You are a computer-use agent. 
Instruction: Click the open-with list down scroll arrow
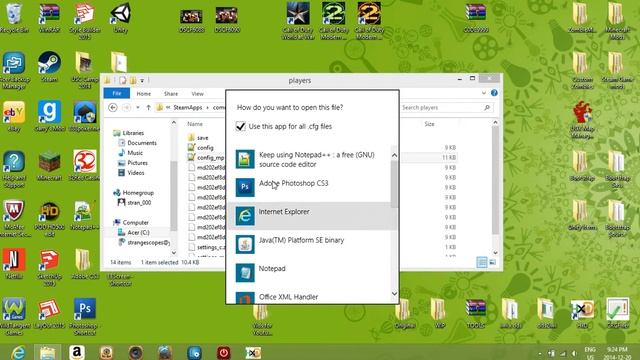click(x=394, y=293)
